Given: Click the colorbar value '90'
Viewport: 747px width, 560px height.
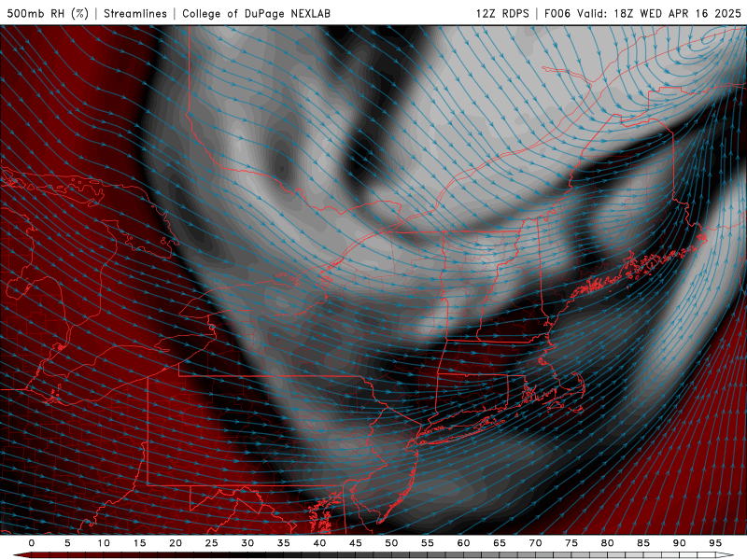Looking at the screenshot, I should coord(679,543).
